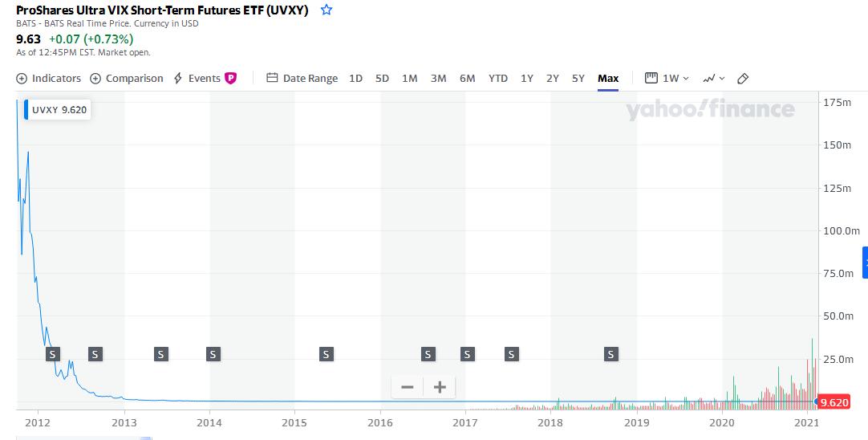Screen dimensions: 868x440
Task: Expand the 1W interval dropdown
Action: 667,78
